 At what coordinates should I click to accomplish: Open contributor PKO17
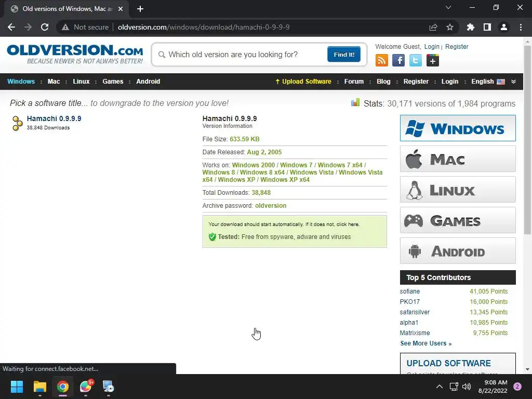tap(409, 302)
